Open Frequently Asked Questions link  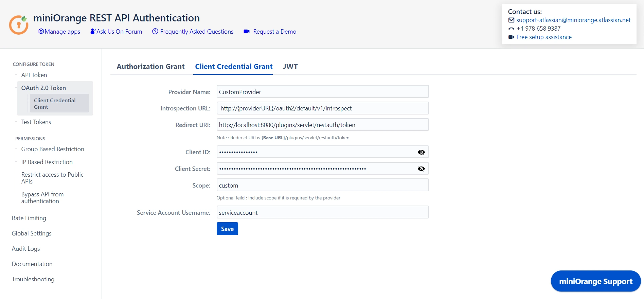[197, 32]
